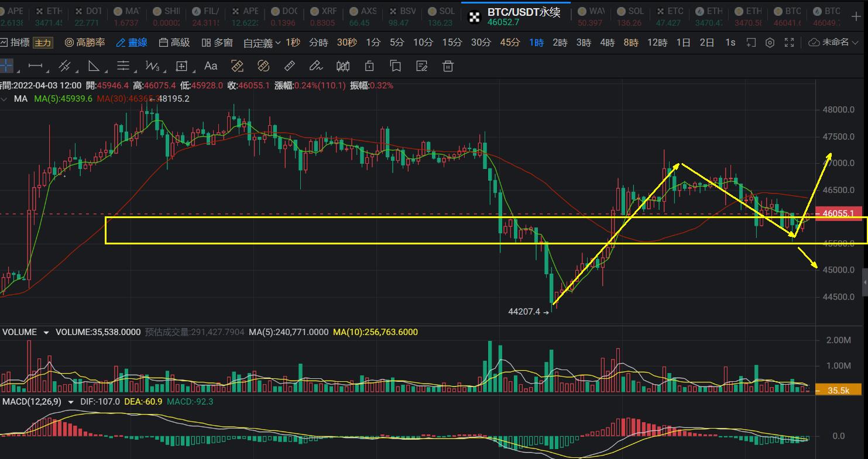Click the 35.5k volume axis tag
This screenshot has height=459, width=868.
point(840,390)
